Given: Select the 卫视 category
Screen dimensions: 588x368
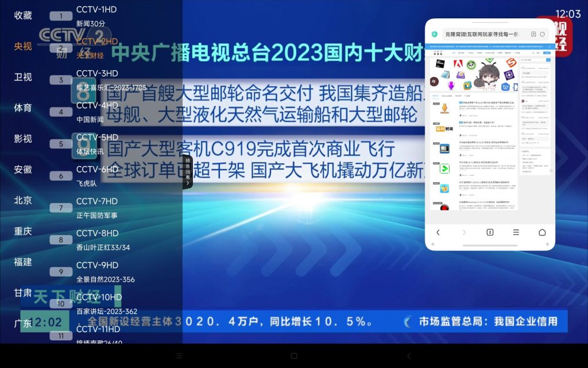Looking at the screenshot, I should (23, 76).
